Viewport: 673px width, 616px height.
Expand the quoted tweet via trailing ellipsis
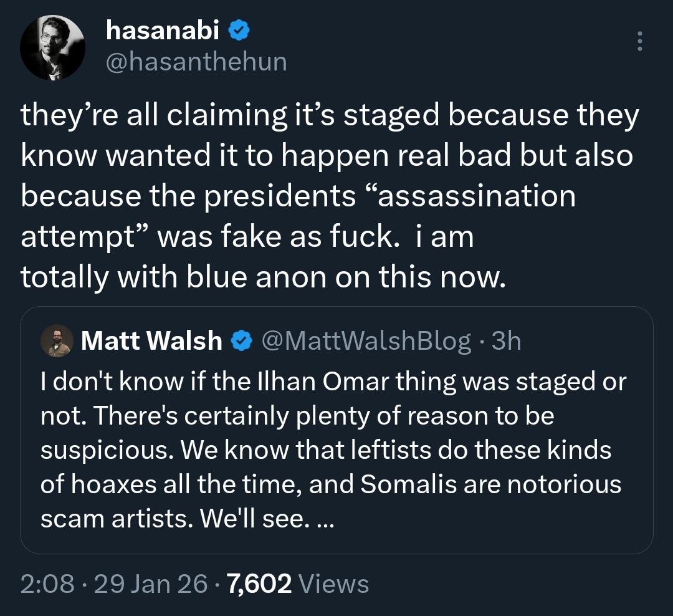click(x=325, y=520)
